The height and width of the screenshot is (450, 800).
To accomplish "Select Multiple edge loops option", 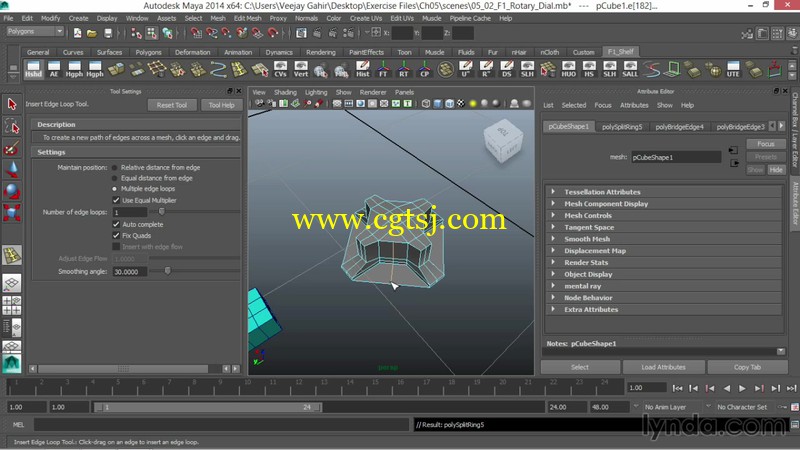I will [x=114, y=189].
